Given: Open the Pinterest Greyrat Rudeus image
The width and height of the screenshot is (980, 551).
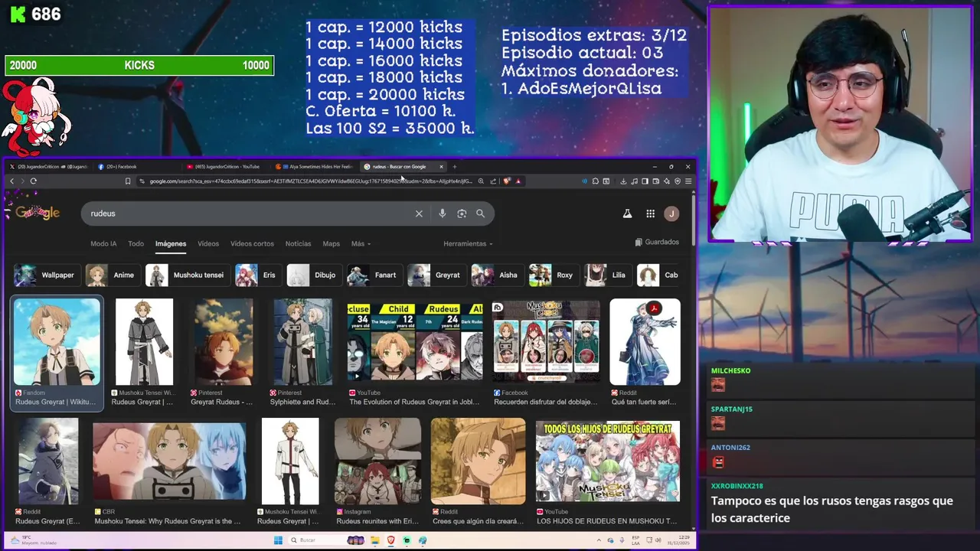Looking at the screenshot, I should tap(223, 342).
